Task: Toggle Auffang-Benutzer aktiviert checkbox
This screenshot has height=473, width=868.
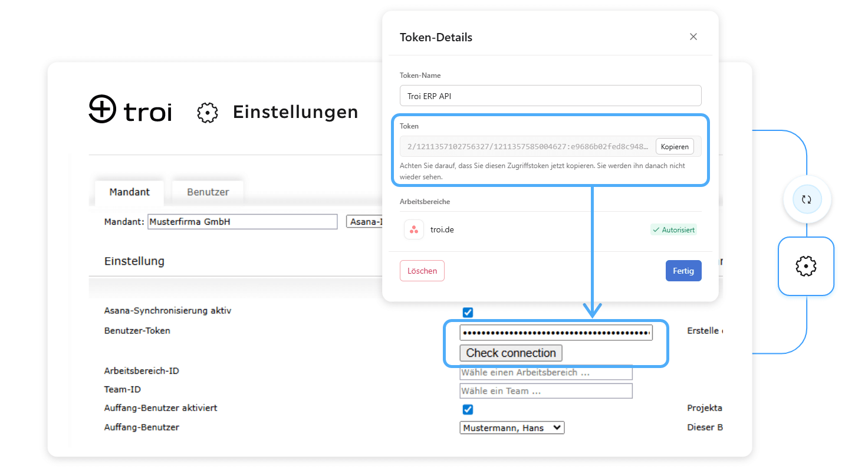Action: 468,409
